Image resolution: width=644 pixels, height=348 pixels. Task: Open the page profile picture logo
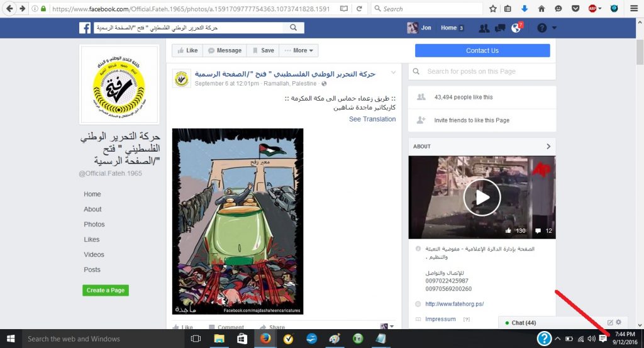pos(119,84)
